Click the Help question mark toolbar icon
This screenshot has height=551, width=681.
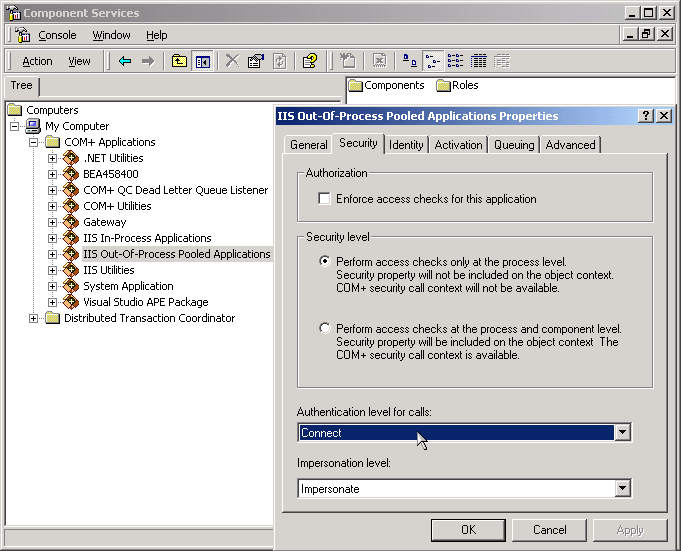(310, 61)
